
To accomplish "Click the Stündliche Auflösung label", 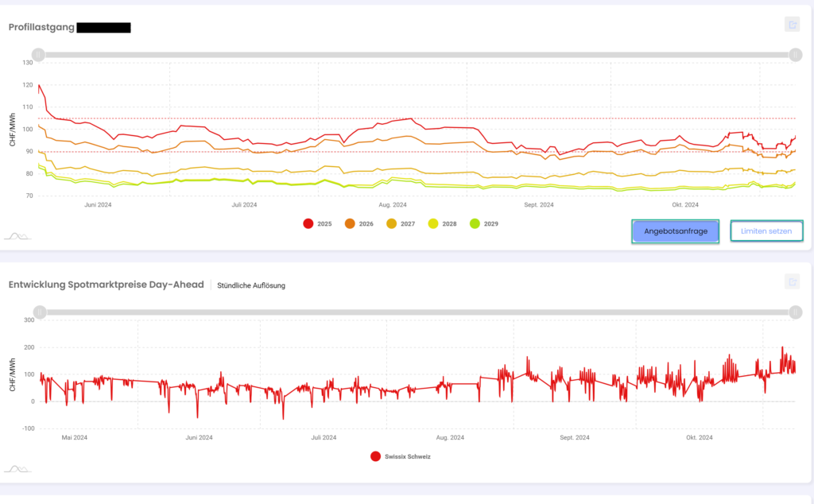I will (x=250, y=285).
